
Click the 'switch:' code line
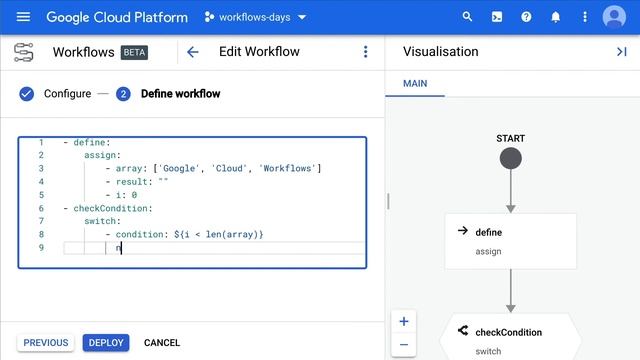(x=102, y=221)
